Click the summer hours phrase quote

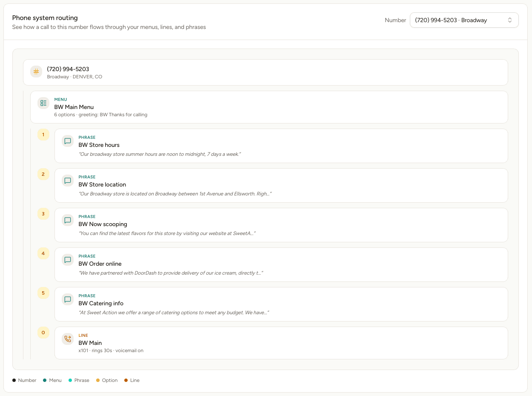click(160, 154)
